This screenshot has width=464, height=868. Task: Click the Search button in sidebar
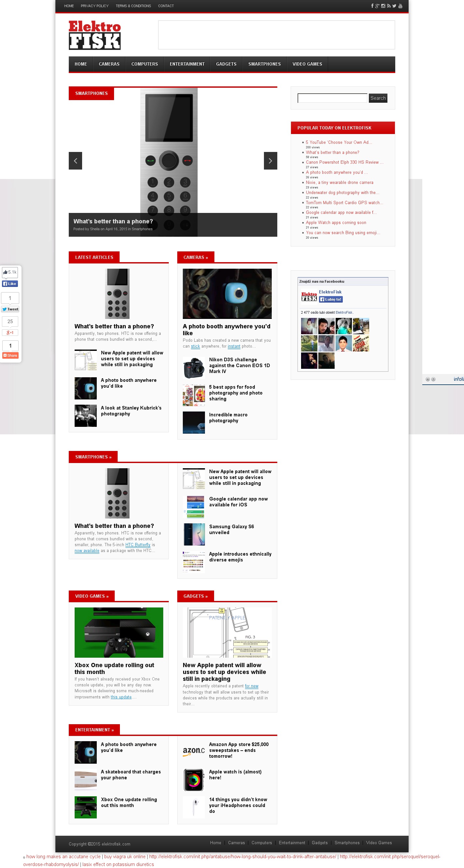(x=378, y=98)
